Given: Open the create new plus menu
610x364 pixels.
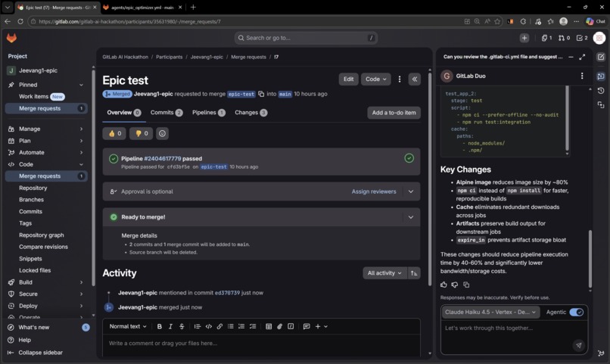Looking at the screenshot, I should (524, 38).
